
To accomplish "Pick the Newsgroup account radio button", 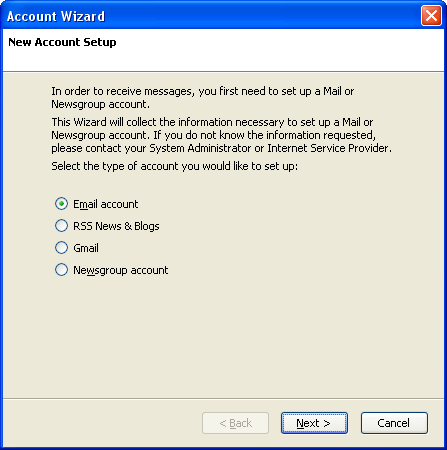I will pyautogui.click(x=61, y=270).
